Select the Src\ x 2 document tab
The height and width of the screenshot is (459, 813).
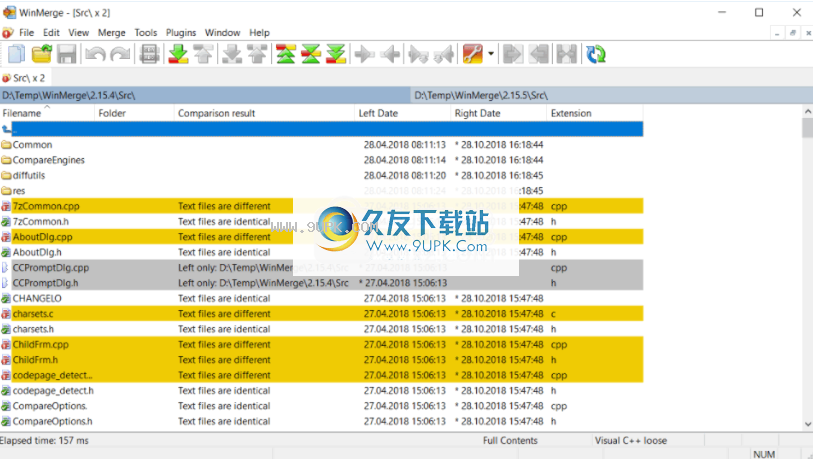24,78
